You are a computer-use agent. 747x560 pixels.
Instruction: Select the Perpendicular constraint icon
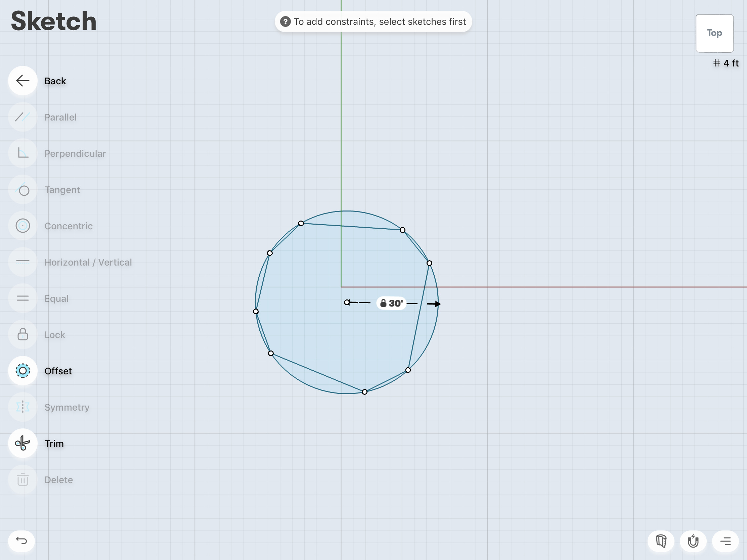[23, 153]
